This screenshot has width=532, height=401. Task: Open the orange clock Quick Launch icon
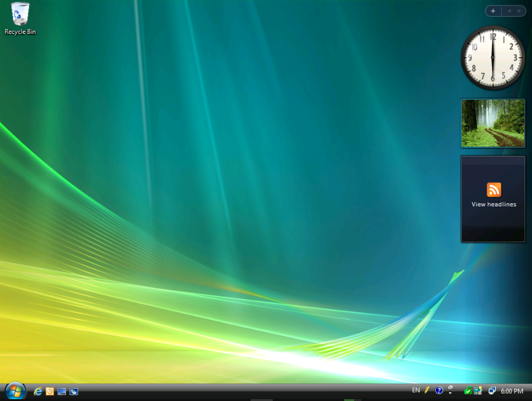click(50, 392)
